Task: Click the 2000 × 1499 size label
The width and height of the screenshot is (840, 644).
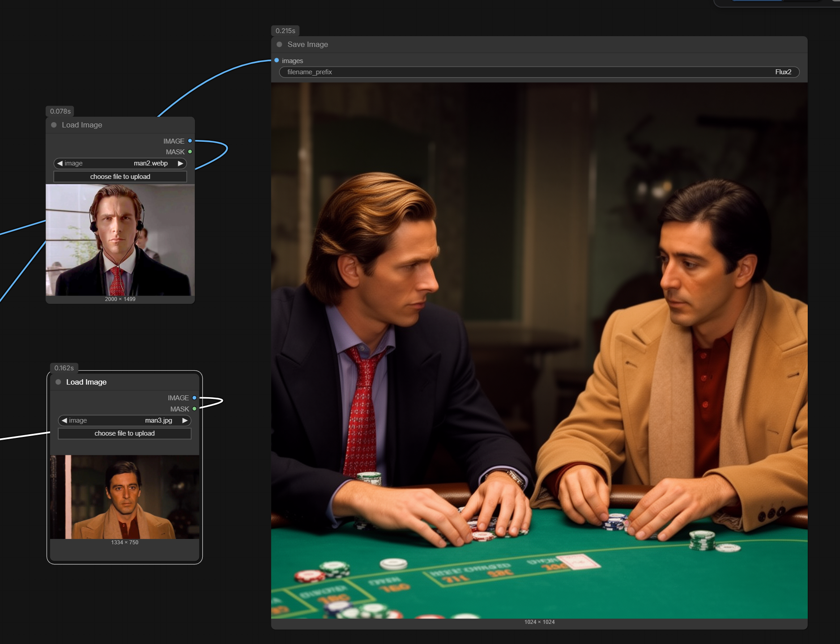Action: (x=120, y=299)
